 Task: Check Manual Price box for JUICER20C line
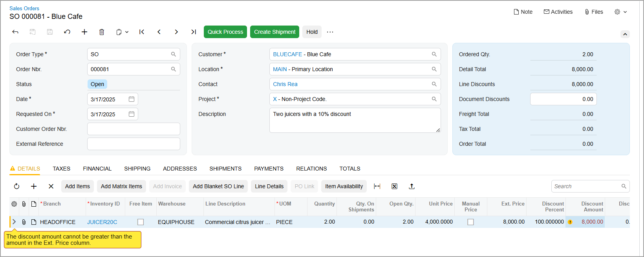point(470,222)
